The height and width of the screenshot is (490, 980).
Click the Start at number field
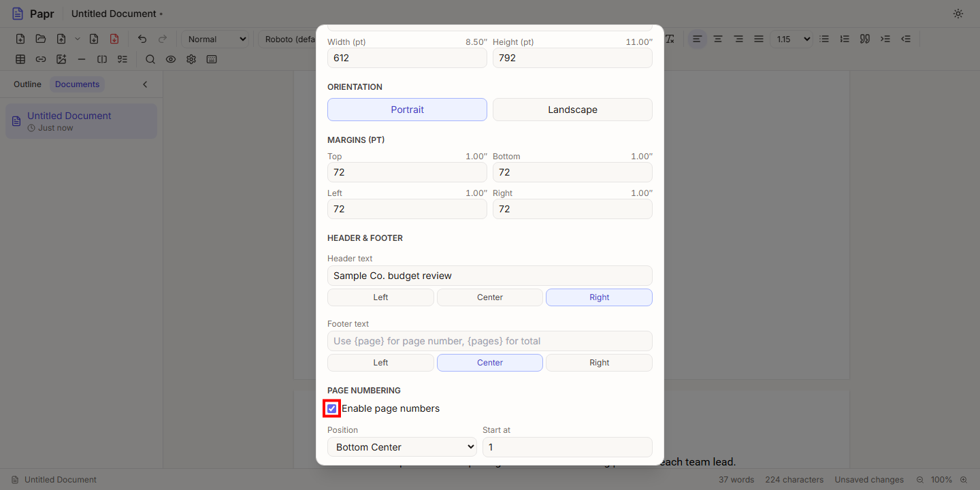568,447
